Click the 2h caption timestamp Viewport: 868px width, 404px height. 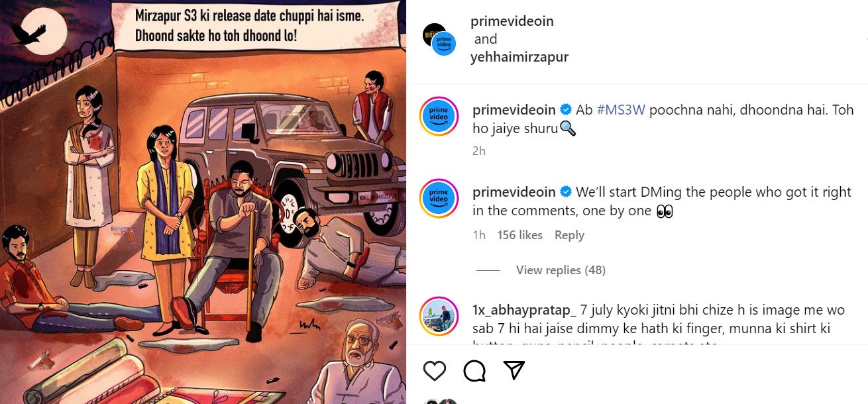point(479,151)
